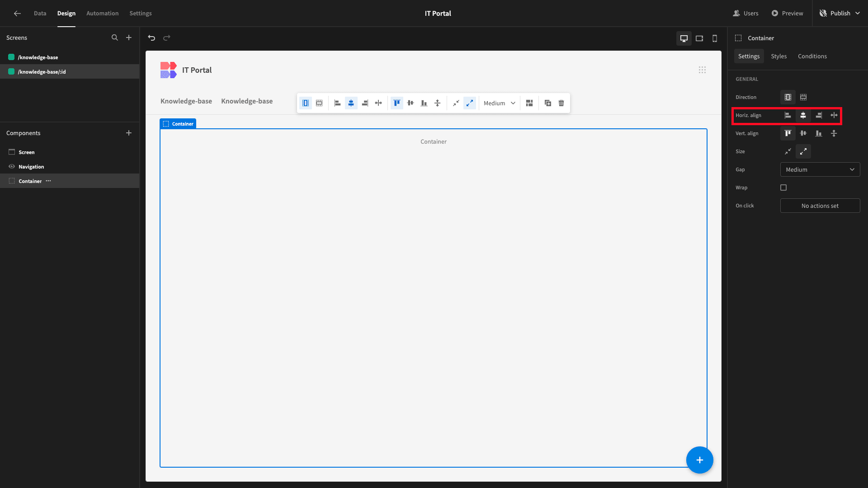Select the Screen component
868x488 pixels.
click(x=70, y=152)
